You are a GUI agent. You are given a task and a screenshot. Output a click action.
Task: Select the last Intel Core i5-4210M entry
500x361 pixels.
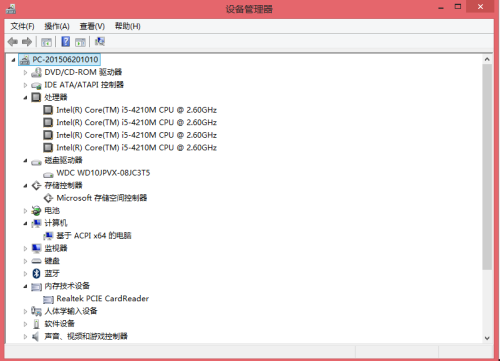pyautogui.click(x=136, y=148)
